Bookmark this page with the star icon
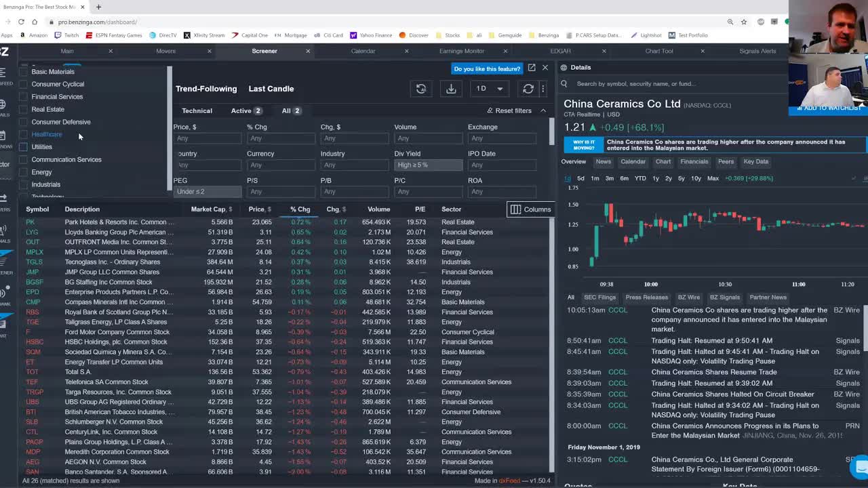 (x=744, y=22)
